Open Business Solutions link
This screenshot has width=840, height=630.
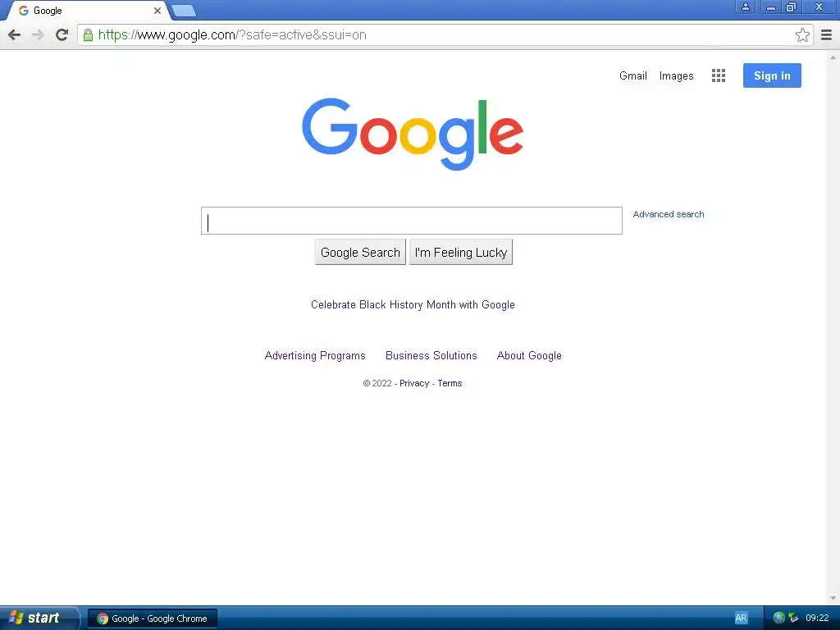[x=431, y=356]
